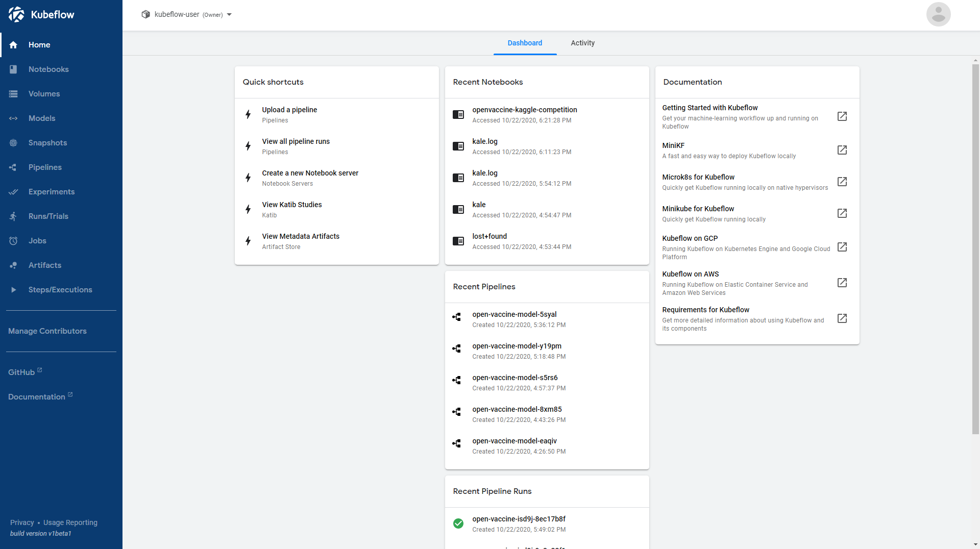Open the Artifacts sidebar icon
Viewport: 980px width, 549px height.
pos(13,265)
